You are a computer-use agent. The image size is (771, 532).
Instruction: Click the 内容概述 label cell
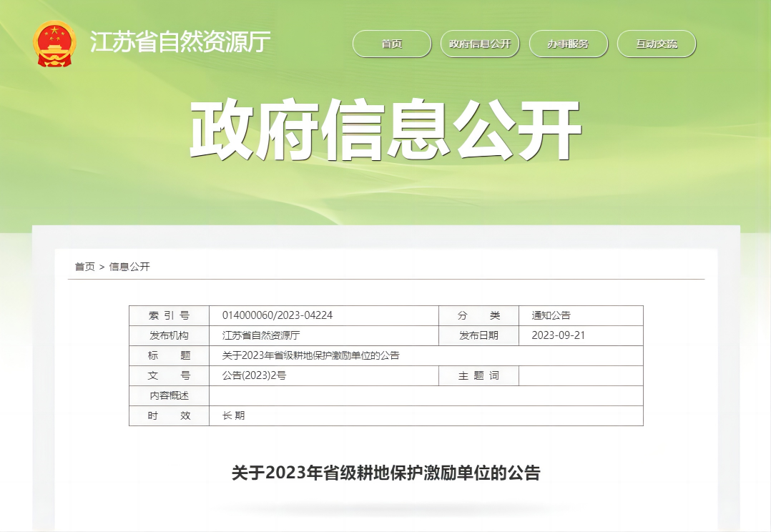(x=169, y=395)
